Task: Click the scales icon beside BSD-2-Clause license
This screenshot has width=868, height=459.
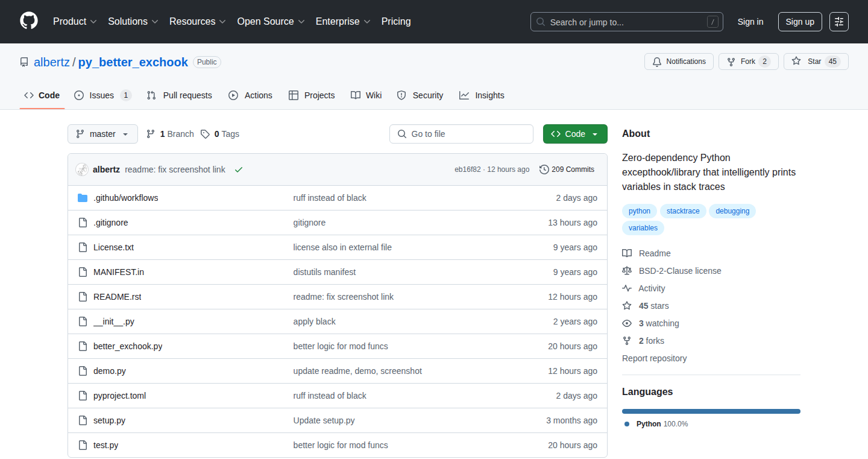Action: (627, 271)
